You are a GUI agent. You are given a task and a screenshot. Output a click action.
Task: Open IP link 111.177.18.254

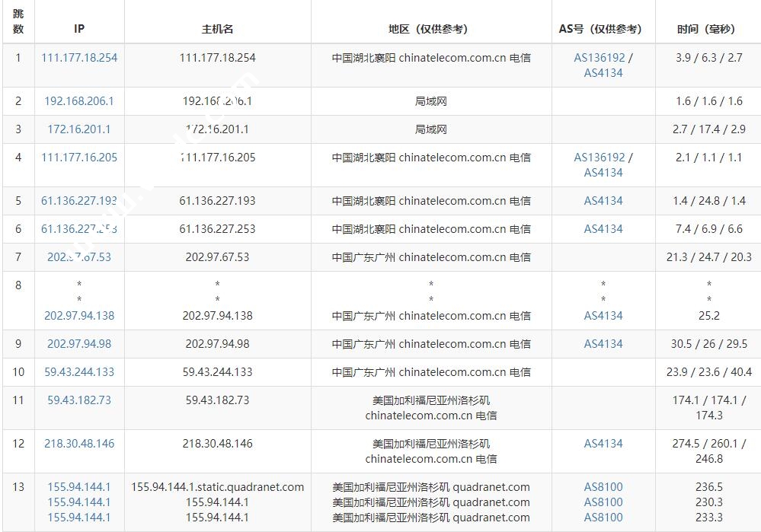tap(79, 58)
